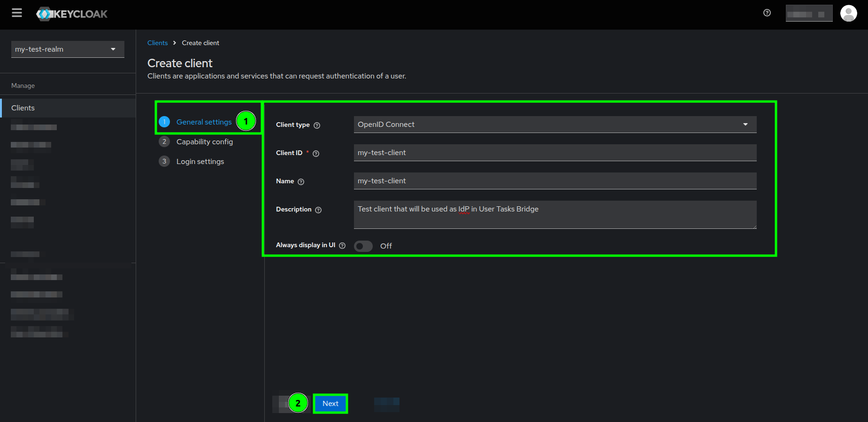Open the blurred user dropdown in header
This screenshot has width=868, height=422.
tap(809, 14)
